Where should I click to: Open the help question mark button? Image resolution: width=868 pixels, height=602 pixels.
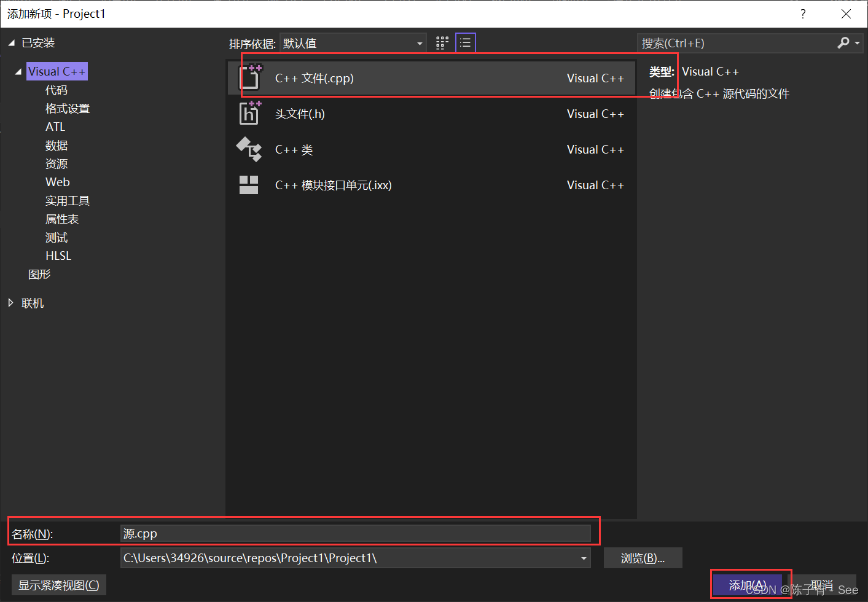tap(803, 14)
